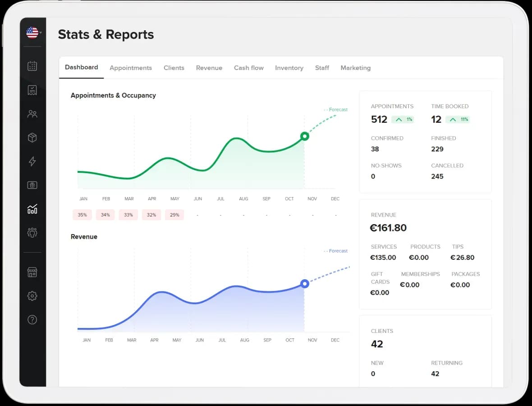Click the APPOINTMENTS 1% growth indicator
The image size is (532, 406).
pyautogui.click(x=403, y=120)
